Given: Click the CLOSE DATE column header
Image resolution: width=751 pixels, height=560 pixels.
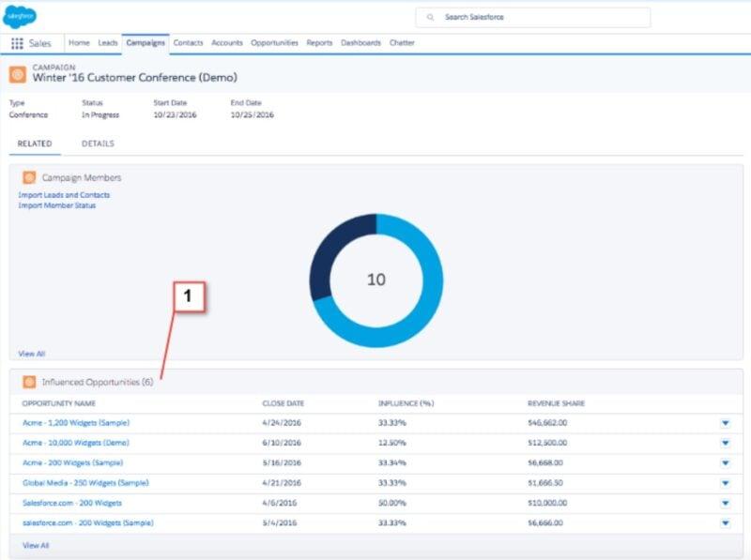Looking at the screenshot, I should [284, 403].
